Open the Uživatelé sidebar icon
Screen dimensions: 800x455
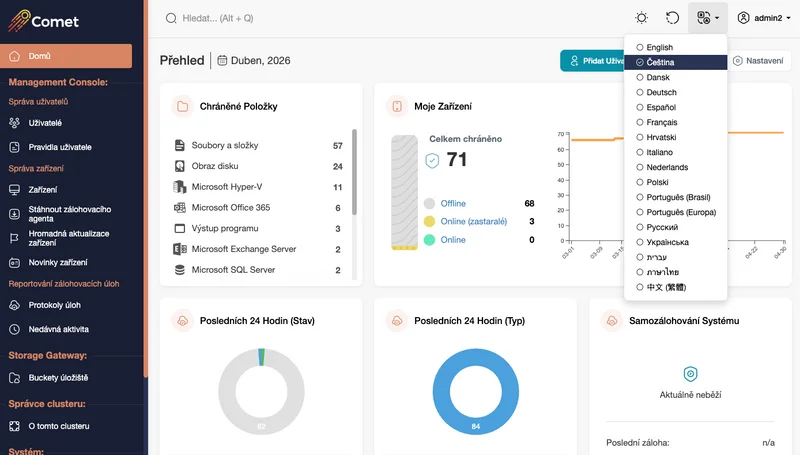(14, 122)
